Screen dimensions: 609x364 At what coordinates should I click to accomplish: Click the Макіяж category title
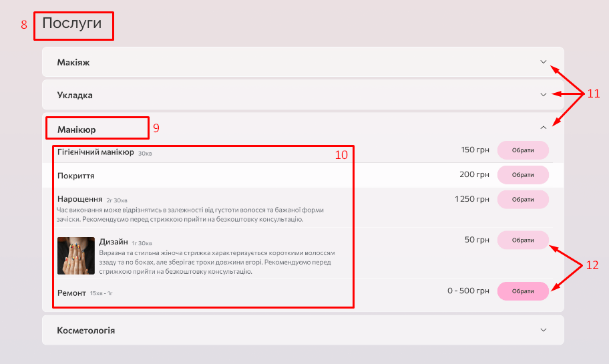tap(73, 62)
